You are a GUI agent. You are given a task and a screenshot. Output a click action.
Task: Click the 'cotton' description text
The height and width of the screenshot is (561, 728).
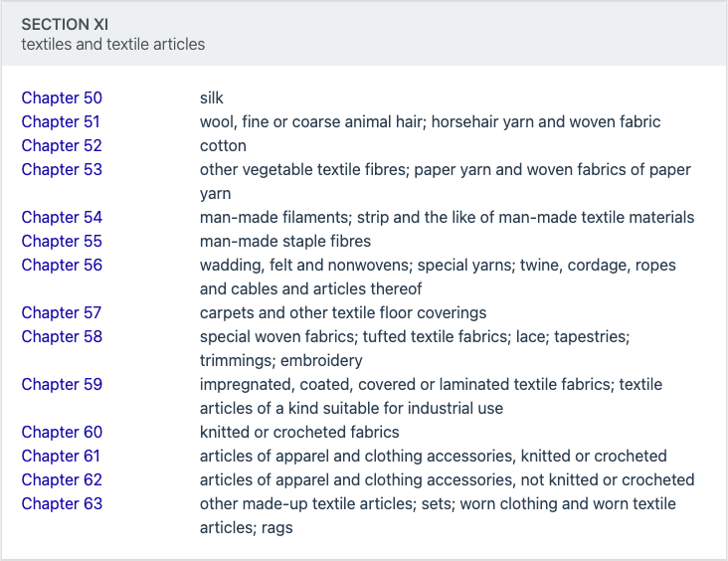pos(223,146)
